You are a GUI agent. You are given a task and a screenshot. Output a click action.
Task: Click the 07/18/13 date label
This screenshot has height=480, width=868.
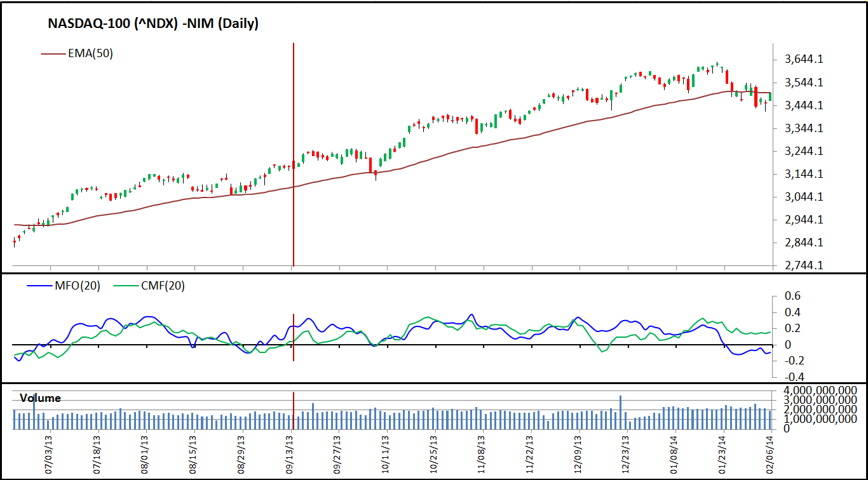point(97,454)
